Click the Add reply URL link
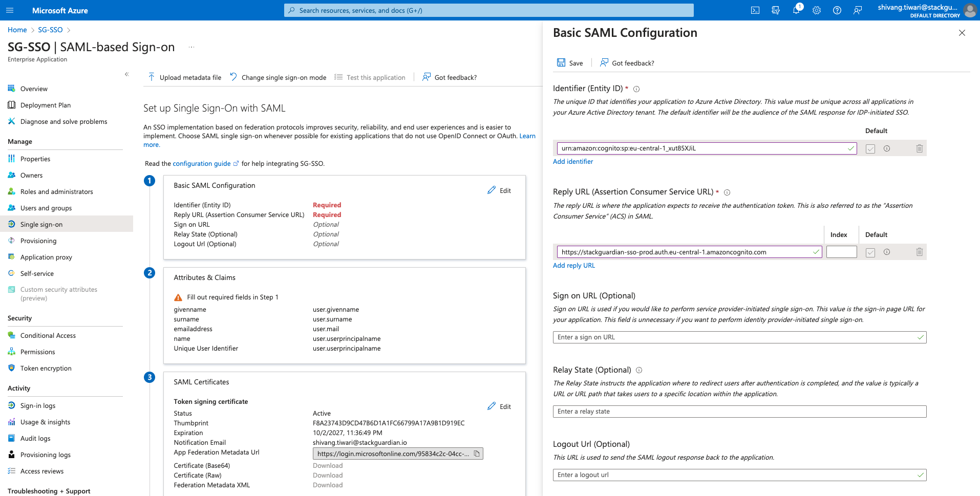980x496 pixels. coord(573,265)
